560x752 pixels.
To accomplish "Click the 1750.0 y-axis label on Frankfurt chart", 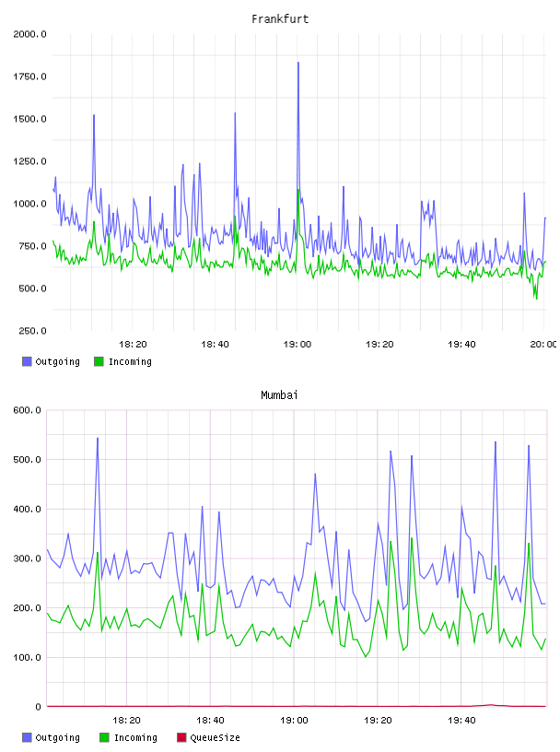I will 29,76.
